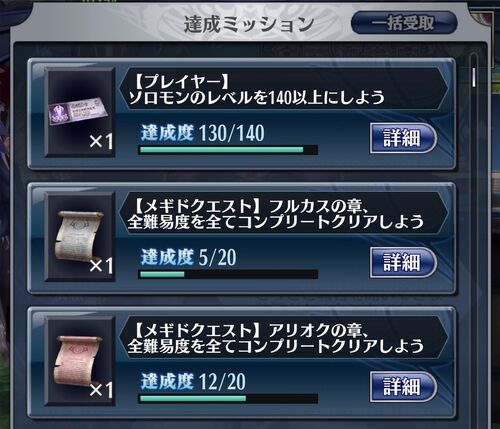Click the 5/20 progress bar
Screen dimensions: 500x429
pos(228,274)
